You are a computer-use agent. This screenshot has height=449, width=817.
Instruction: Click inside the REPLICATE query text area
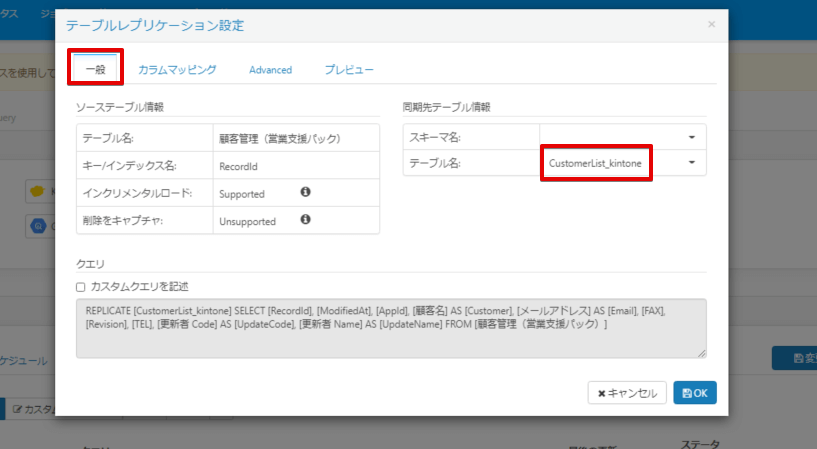[x=391, y=328]
